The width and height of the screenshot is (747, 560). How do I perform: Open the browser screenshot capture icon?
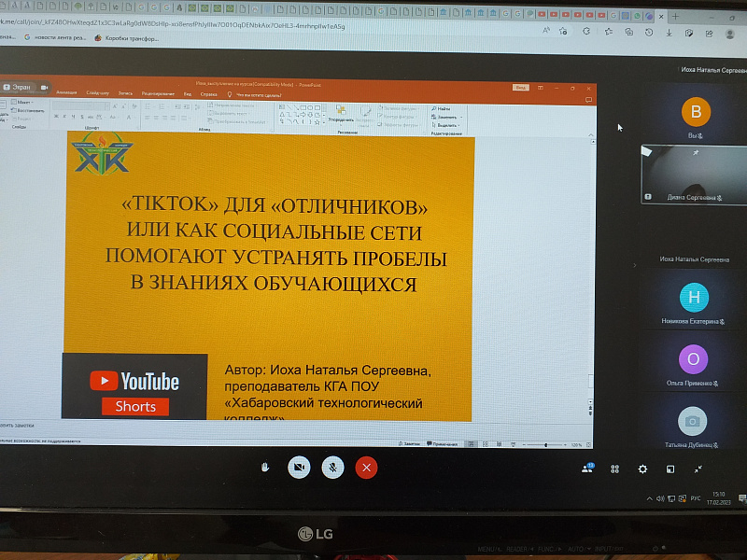click(689, 34)
